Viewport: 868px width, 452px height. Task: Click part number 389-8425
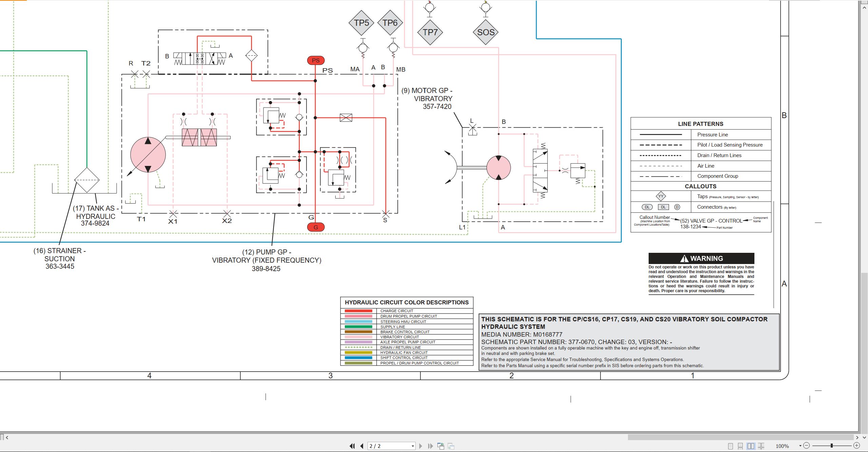266,269
